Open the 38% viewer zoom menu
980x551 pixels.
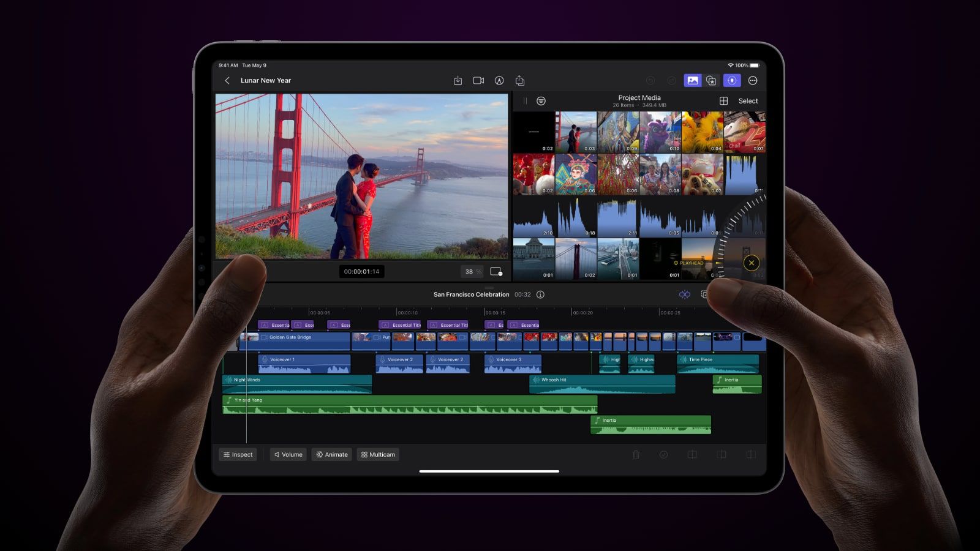click(472, 272)
